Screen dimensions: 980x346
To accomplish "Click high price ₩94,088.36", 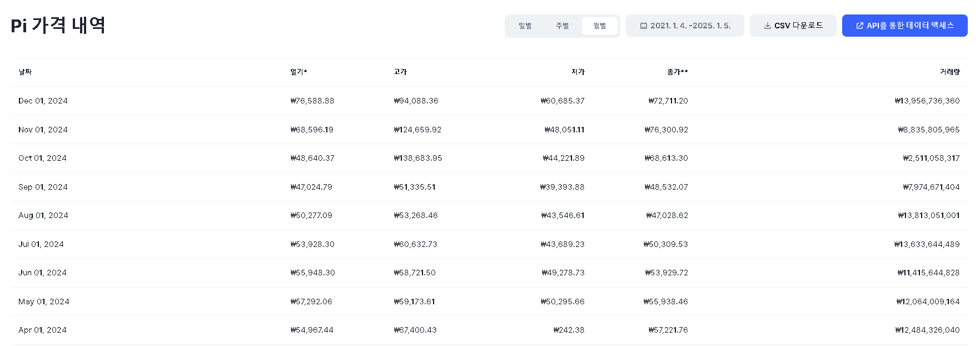I will [416, 101].
